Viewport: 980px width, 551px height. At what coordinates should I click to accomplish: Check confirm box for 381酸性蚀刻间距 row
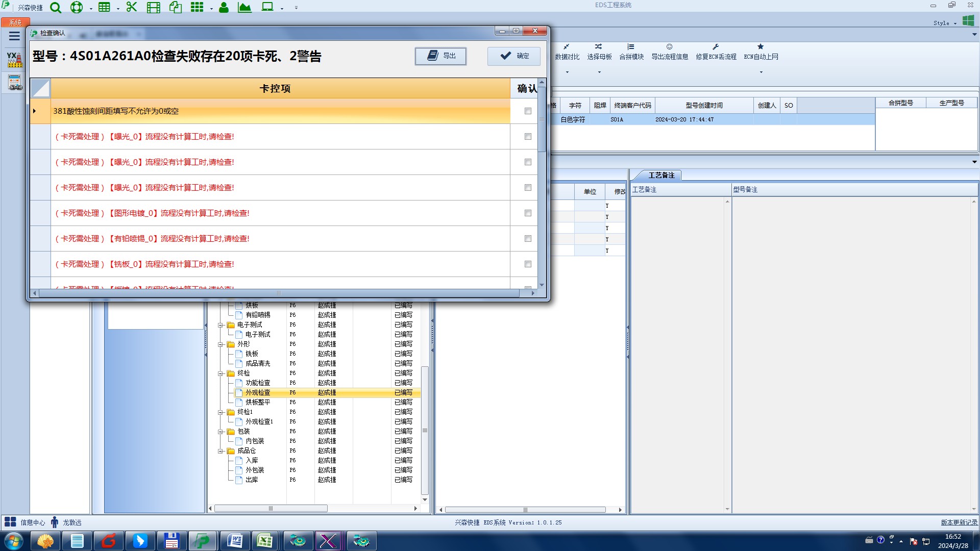[528, 111]
